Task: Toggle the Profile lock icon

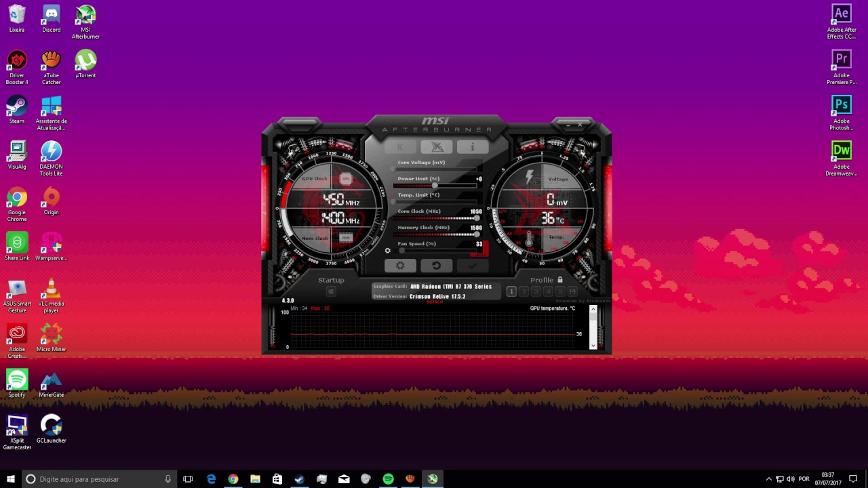Action: tap(559, 280)
